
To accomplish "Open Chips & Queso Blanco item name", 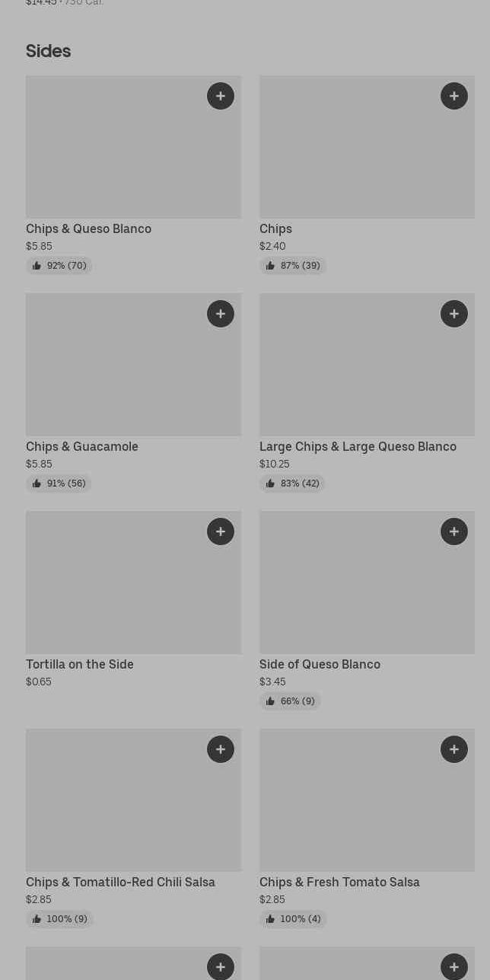I will click(x=88, y=228).
